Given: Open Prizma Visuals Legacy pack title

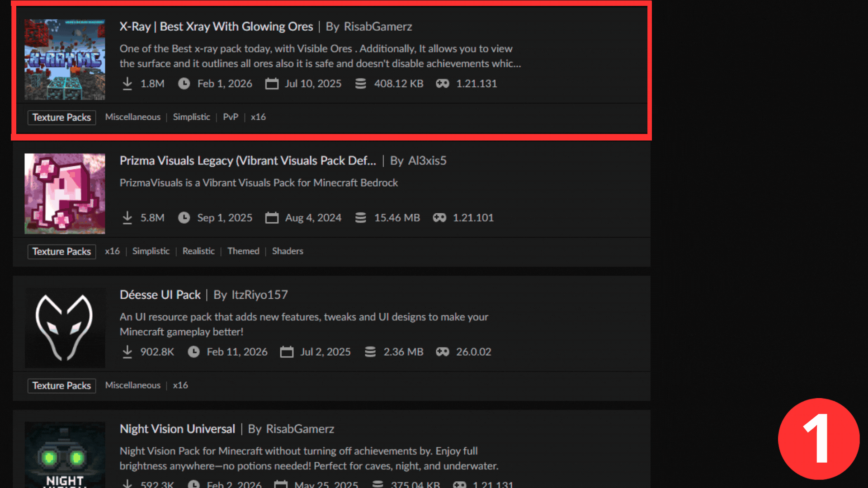Looking at the screenshot, I should click(x=247, y=161).
